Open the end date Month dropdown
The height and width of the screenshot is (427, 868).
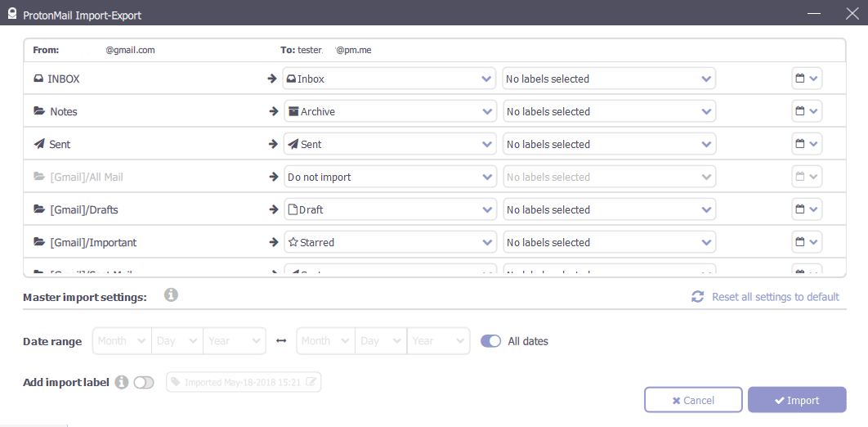point(326,340)
